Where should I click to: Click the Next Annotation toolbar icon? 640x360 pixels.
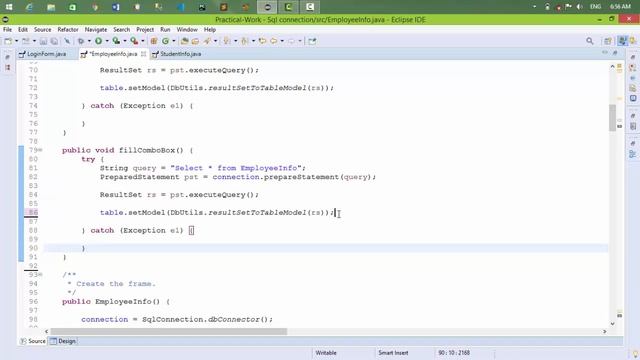click(227, 41)
